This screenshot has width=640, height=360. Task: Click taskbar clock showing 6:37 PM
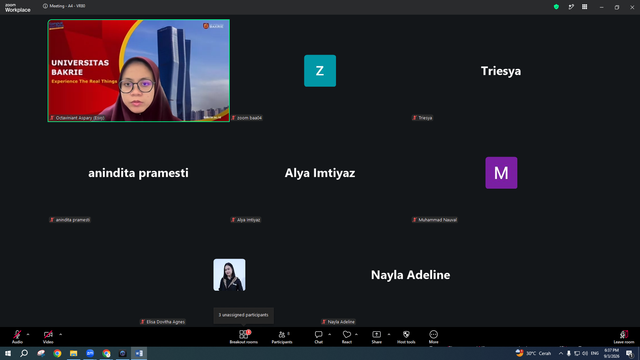(x=611, y=353)
